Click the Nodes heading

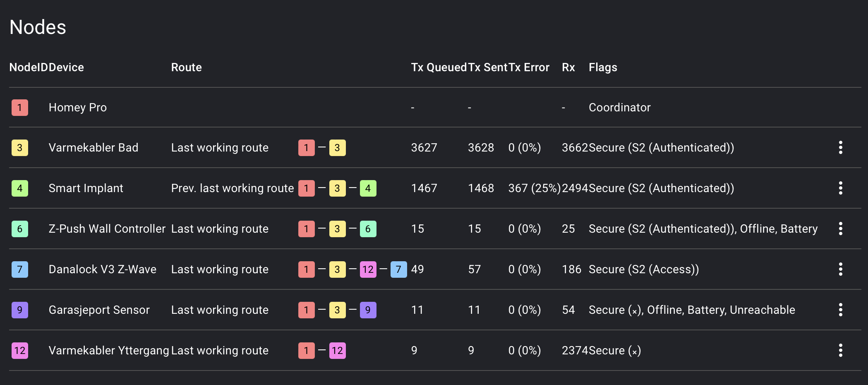(38, 27)
